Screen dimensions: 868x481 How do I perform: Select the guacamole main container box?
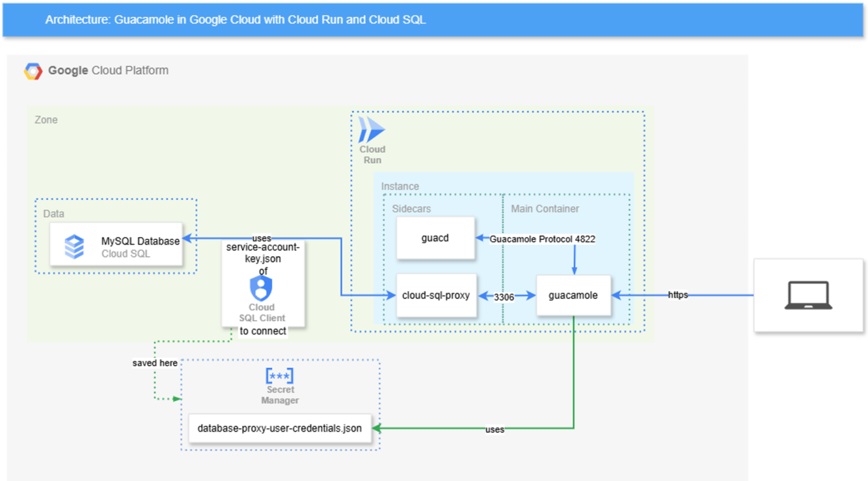coord(573,295)
